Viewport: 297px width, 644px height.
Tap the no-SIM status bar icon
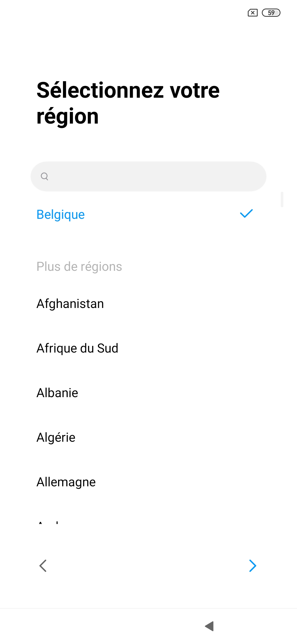(x=252, y=13)
